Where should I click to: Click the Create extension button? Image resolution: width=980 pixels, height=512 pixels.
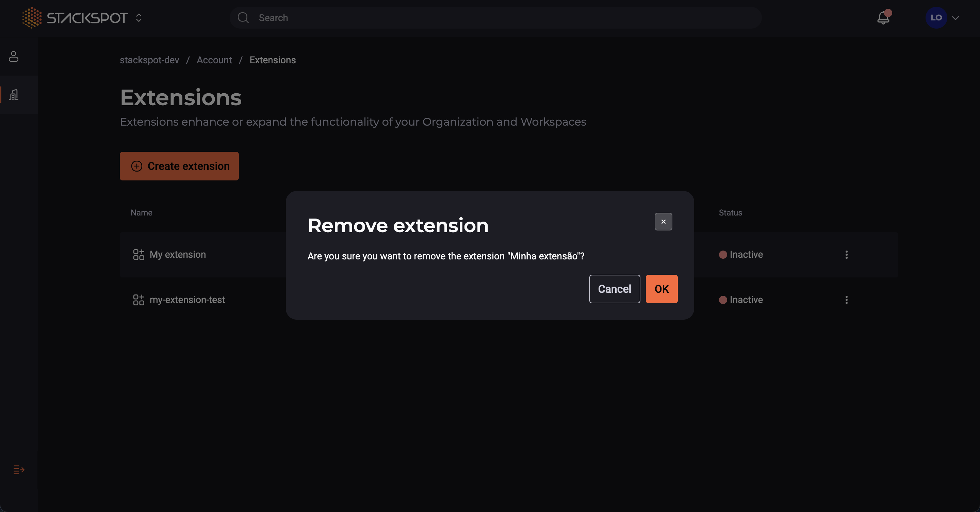click(x=179, y=166)
